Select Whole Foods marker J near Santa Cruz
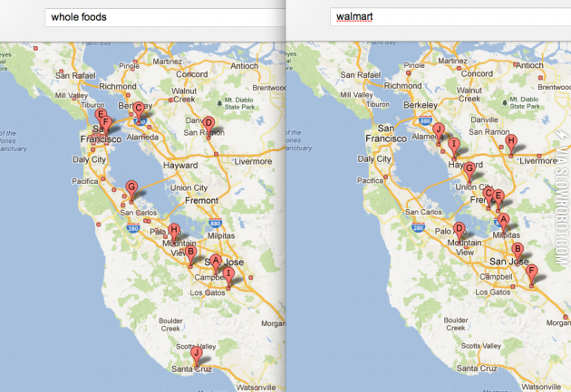The width and height of the screenshot is (571, 392). coord(194,353)
